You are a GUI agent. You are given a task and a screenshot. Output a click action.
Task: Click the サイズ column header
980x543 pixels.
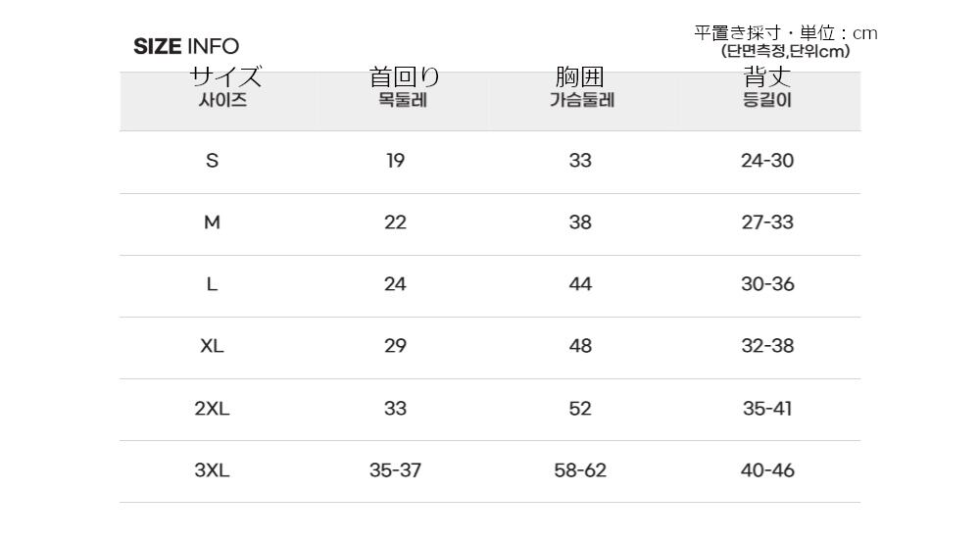click(x=225, y=77)
